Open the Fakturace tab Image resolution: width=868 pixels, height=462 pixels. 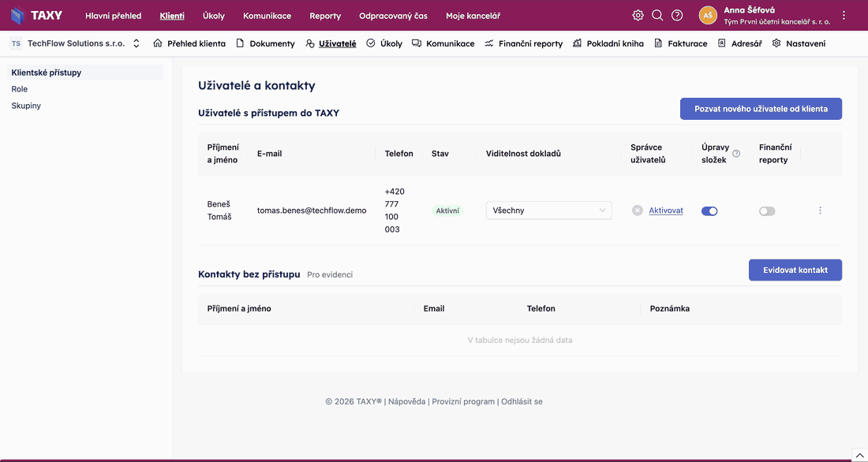(x=681, y=43)
